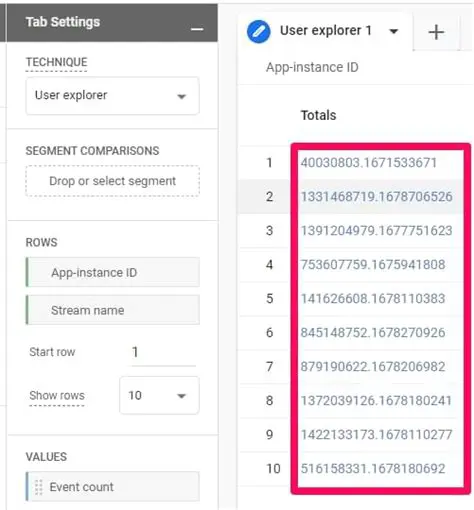The width and height of the screenshot is (474, 510).
Task: Click the Event count value chip
Action: click(113, 486)
